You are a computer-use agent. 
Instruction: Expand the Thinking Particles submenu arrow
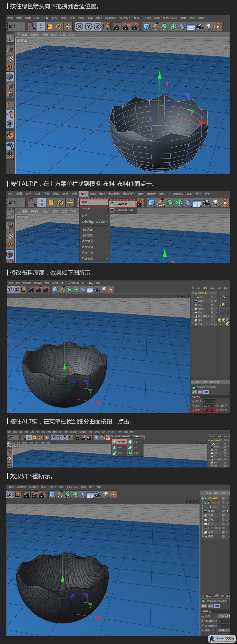[x=107, y=221]
